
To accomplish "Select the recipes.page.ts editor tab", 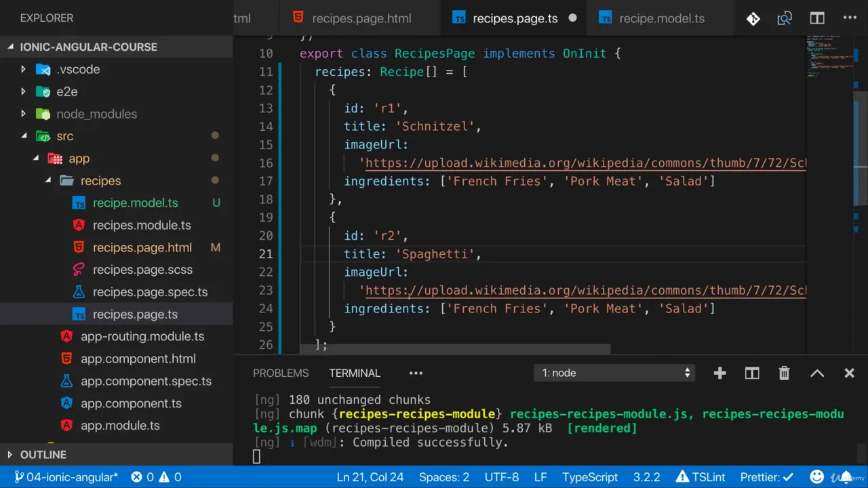I will [x=514, y=18].
